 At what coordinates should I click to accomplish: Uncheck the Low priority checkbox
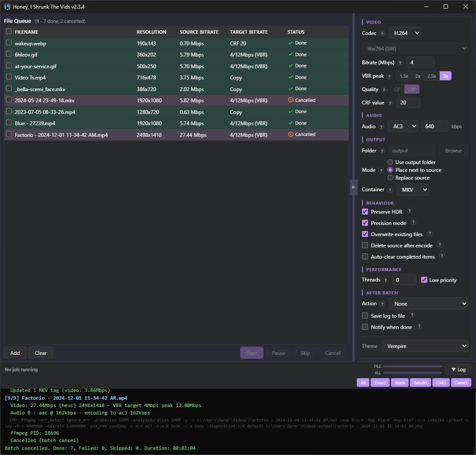click(424, 280)
